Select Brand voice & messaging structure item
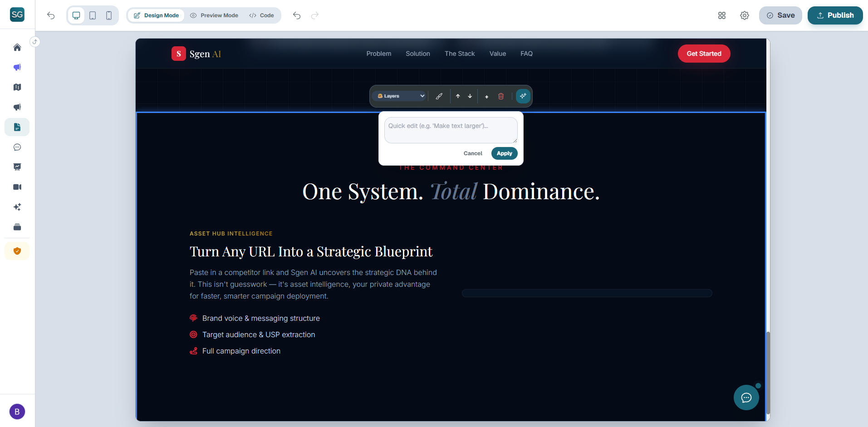868x427 pixels. point(261,319)
